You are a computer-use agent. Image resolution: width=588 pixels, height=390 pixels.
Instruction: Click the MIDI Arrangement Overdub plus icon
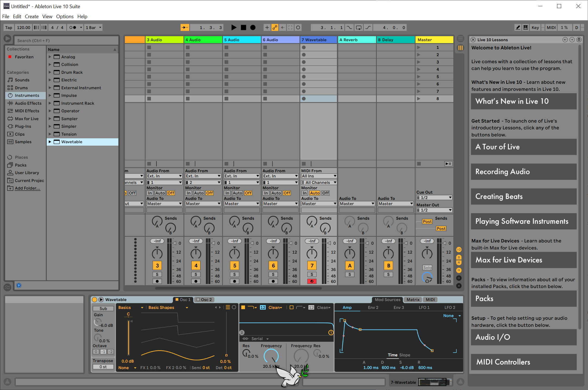[267, 28]
